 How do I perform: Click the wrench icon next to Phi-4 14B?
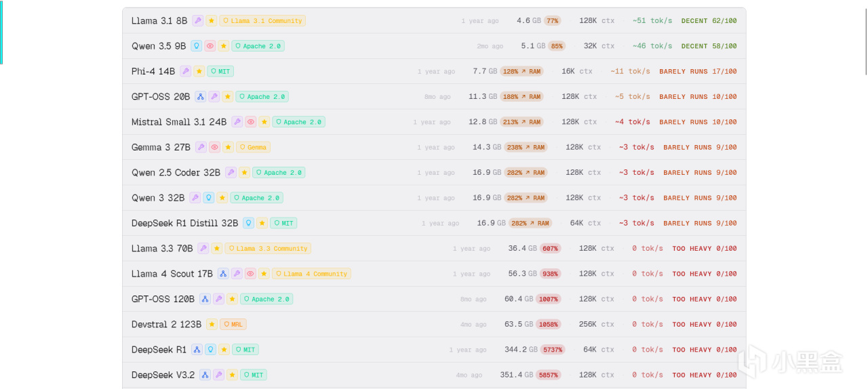(x=186, y=71)
